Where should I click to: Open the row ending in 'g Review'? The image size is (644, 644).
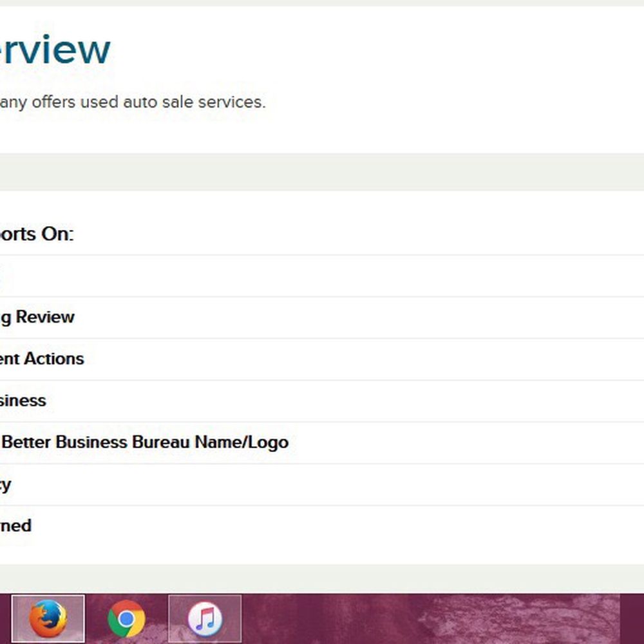tap(322, 317)
